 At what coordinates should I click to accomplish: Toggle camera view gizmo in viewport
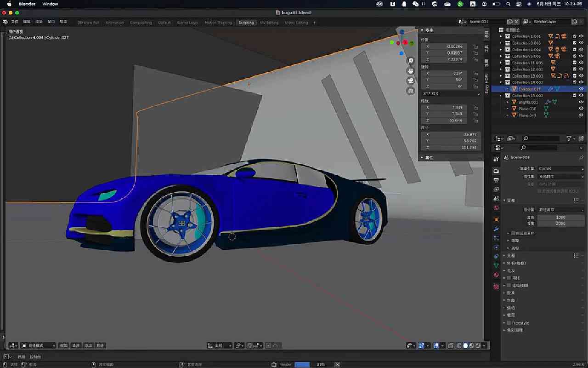(411, 81)
